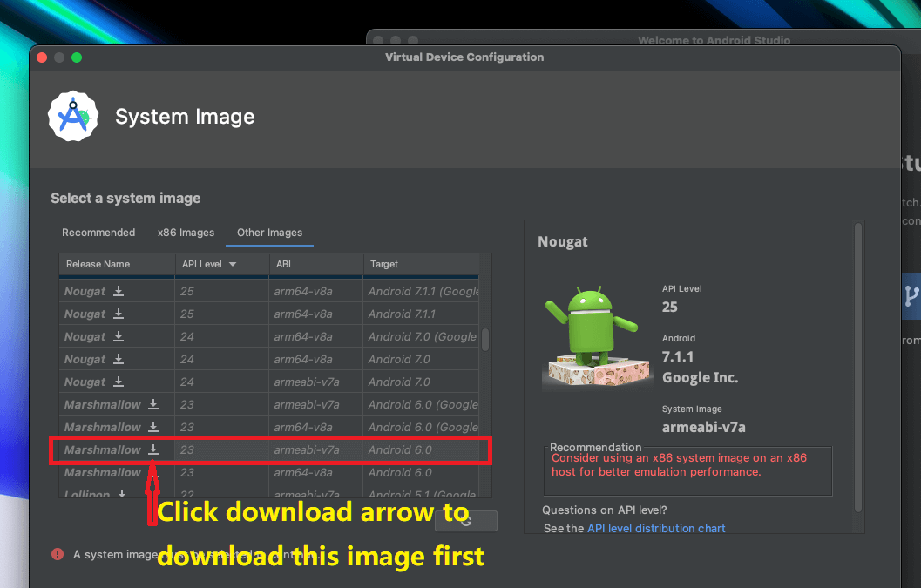Screen dimensions: 921x588
Task: Click download arrow on Nougat plain Android 7.1.1 row
Action: click(x=118, y=314)
